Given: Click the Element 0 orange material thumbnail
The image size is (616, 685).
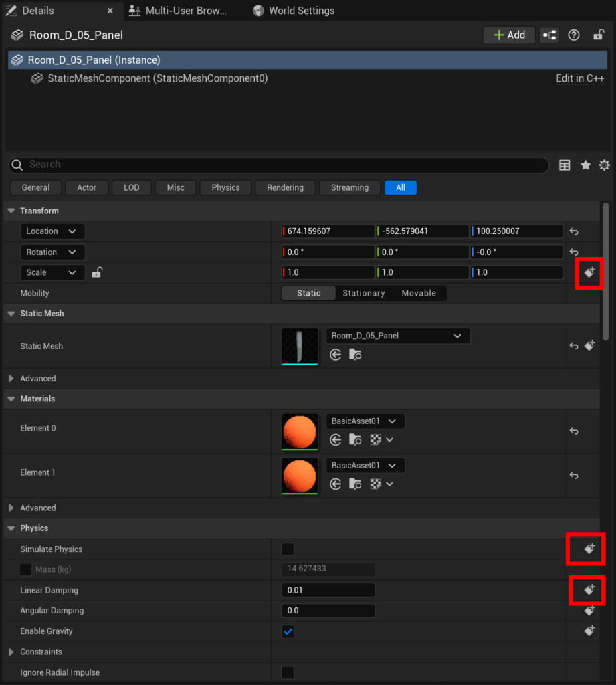Looking at the screenshot, I should coord(300,431).
